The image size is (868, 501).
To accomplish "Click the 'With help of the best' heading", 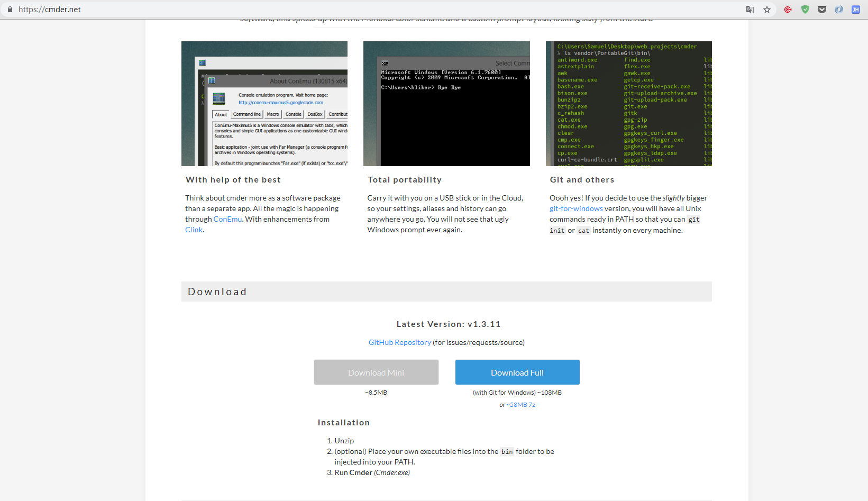I will [233, 180].
